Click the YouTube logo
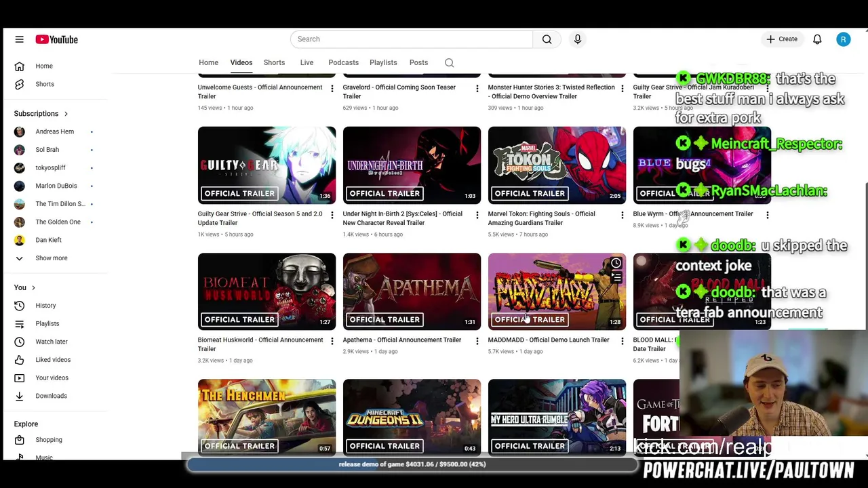The width and height of the screenshot is (868, 488). click(x=57, y=39)
